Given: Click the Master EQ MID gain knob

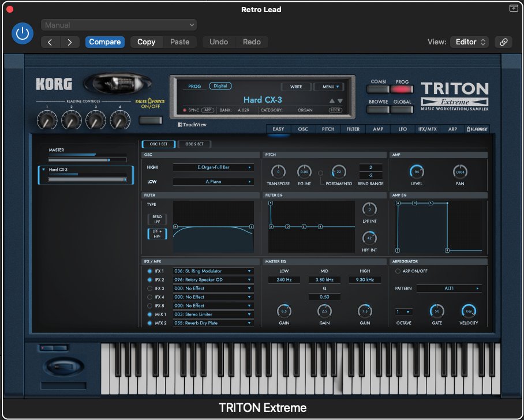Looking at the screenshot, I should [x=324, y=311].
